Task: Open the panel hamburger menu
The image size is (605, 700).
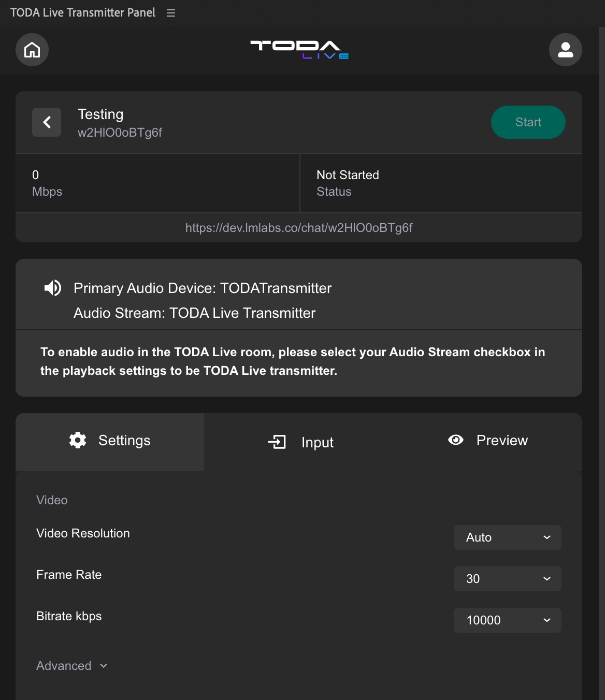Action: tap(171, 13)
